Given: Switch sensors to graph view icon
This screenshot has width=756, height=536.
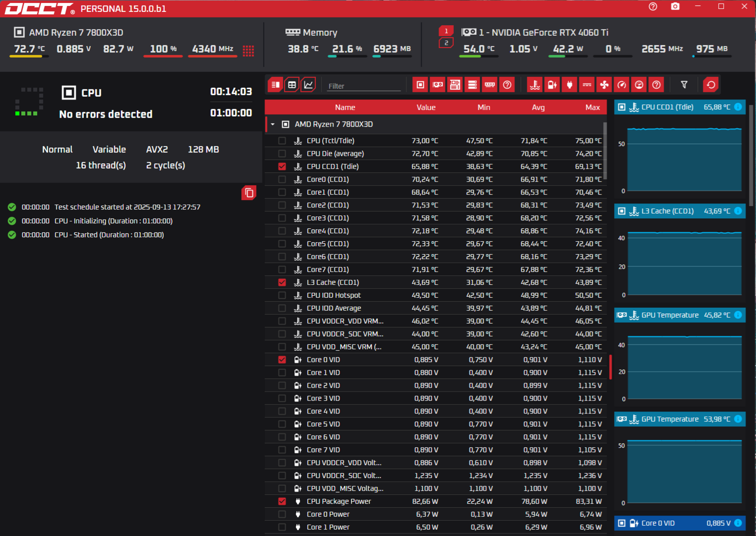Looking at the screenshot, I should (x=308, y=85).
